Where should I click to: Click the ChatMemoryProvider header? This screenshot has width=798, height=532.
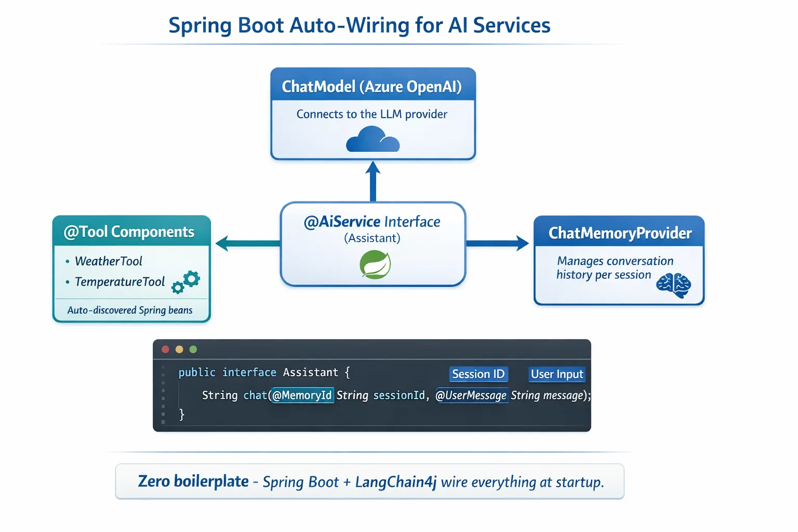coord(619,232)
